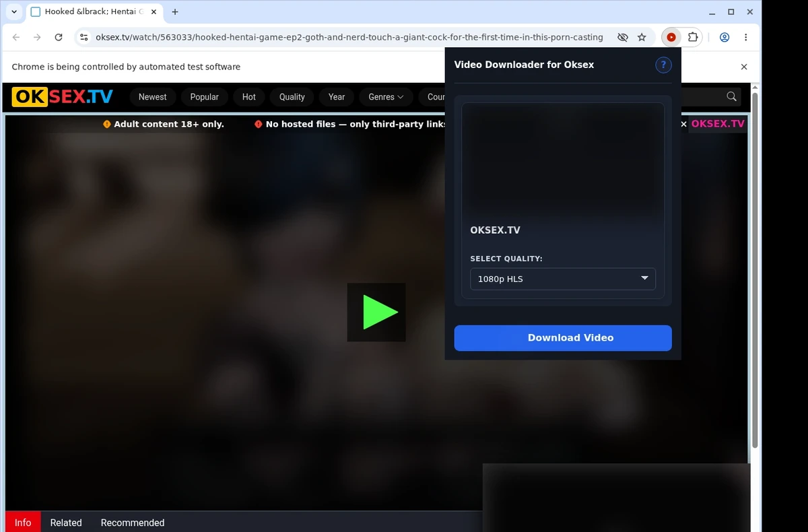Go back to the previous page
The image size is (808, 532).
click(x=16, y=38)
